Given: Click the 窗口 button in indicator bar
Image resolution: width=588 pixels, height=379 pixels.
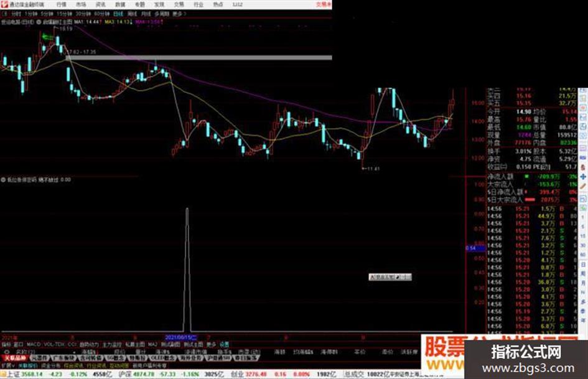Looking at the screenshot, I should (x=19, y=344).
